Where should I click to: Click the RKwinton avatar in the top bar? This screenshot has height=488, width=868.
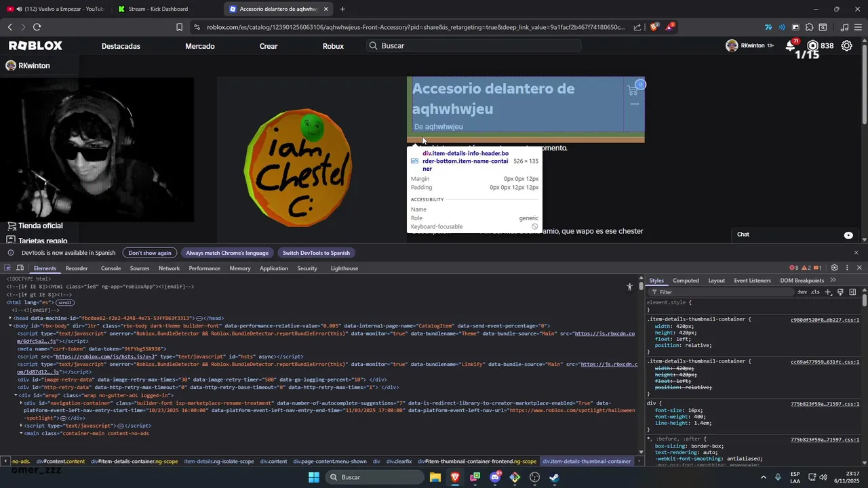[732, 45]
